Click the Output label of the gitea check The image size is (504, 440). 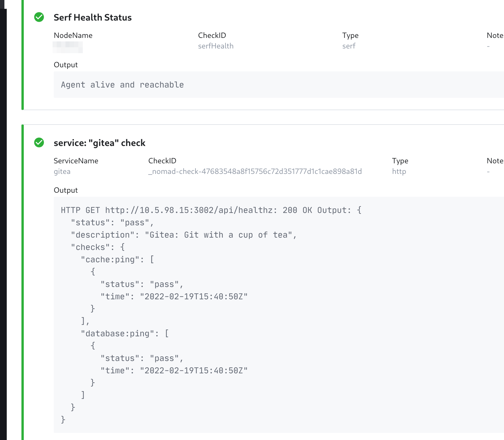tap(66, 190)
